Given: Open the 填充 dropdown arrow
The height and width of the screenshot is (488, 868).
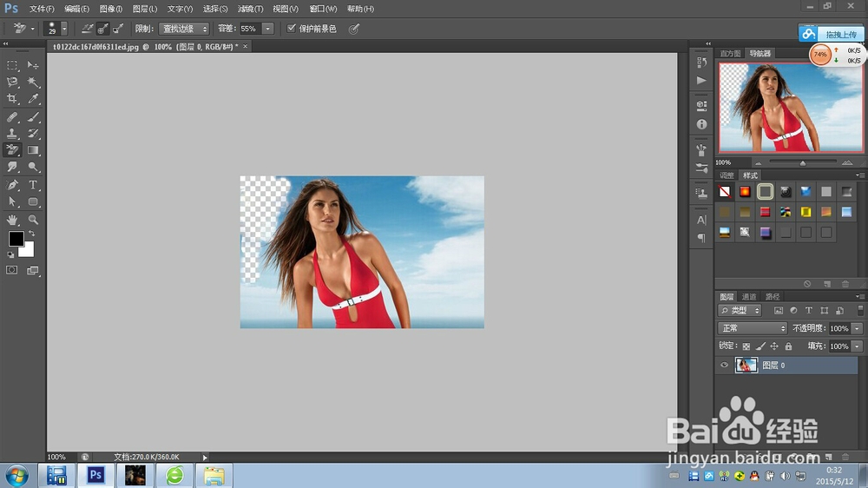Looking at the screenshot, I should pyautogui.click(x=858, y=346).
